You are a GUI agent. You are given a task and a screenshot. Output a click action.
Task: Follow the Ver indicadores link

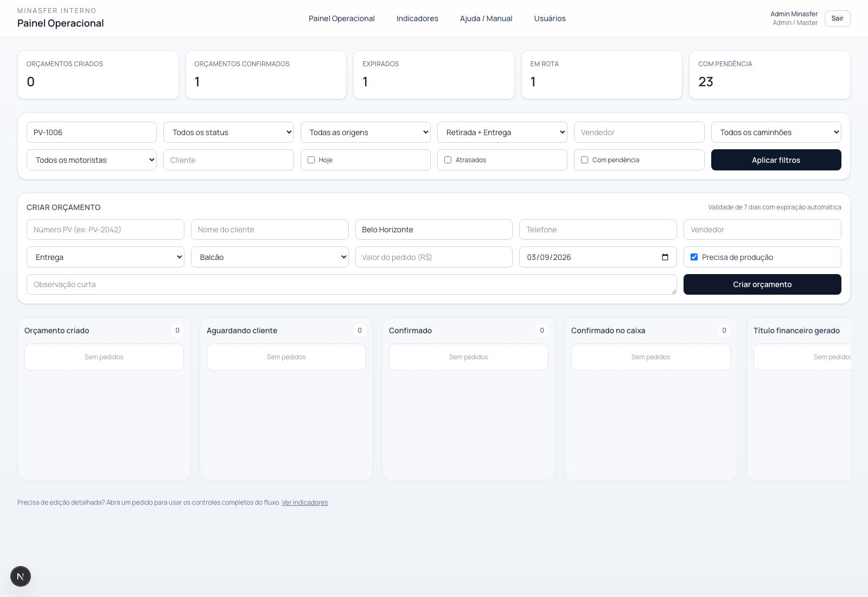(x=305, y=503)
